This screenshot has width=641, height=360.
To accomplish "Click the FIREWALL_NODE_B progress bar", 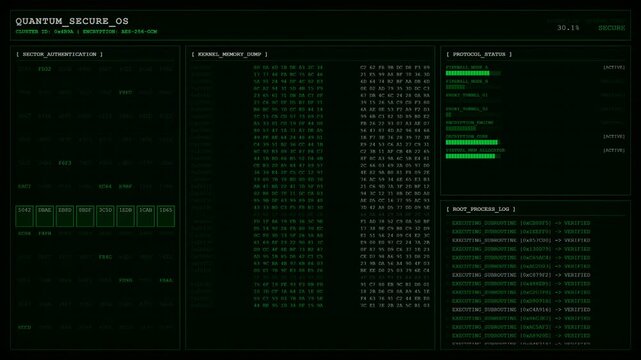I will 473,87.
